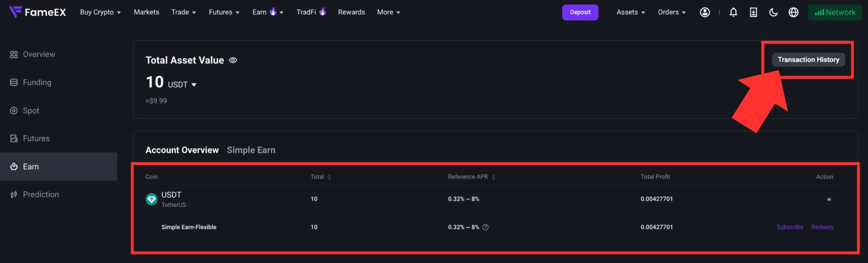Click the Simple Earn-Flexible row label
Image resolution: width=868 pixels, height=263 pixels.
tap(189, 227)
